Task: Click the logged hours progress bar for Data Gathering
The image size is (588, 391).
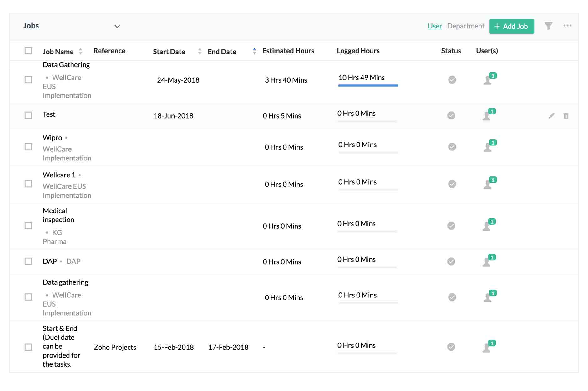Action: click(368, 85)
